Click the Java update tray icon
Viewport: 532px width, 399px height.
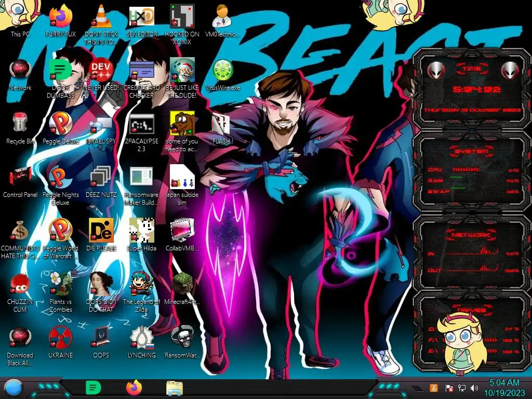433,388
